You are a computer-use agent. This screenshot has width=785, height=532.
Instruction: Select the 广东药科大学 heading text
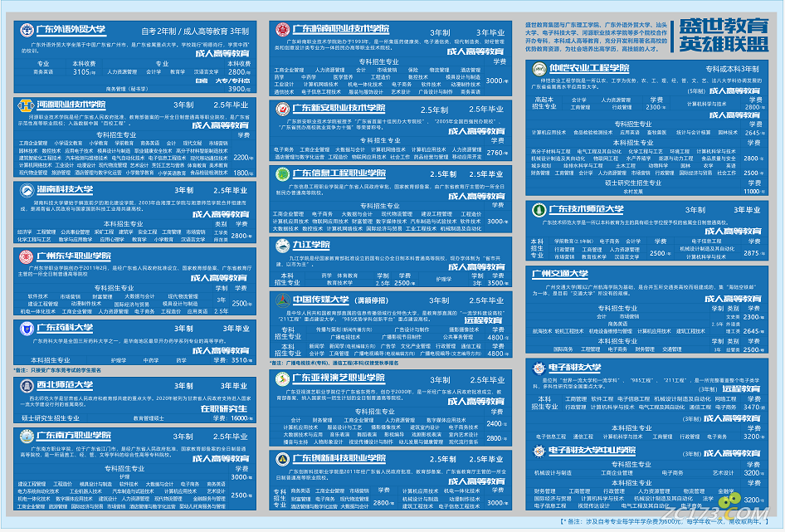tap(65, 328)
